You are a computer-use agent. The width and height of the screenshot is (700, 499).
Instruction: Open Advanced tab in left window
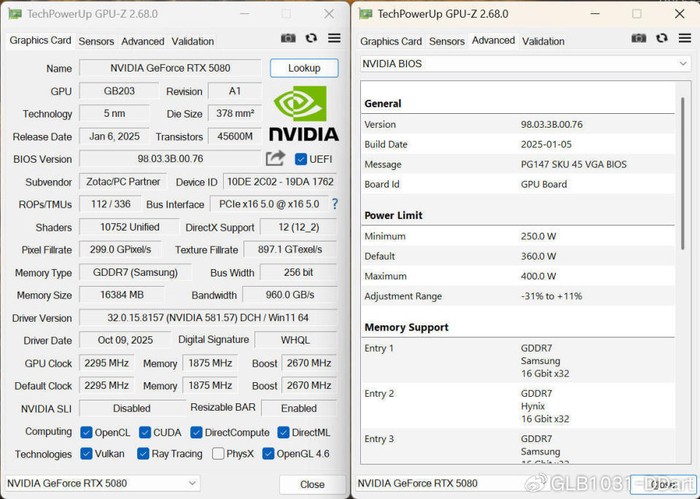tap(142, 41)
